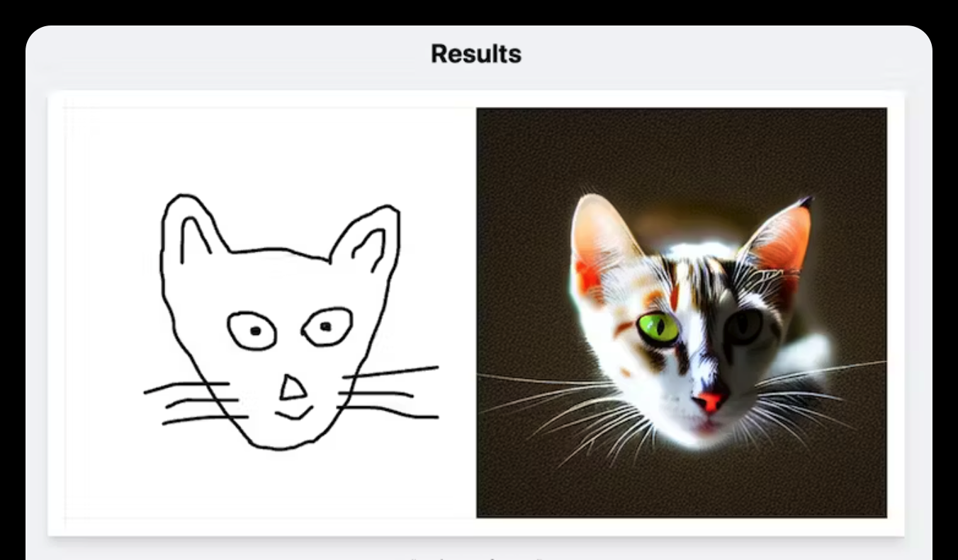Click the Results heading

(476, 54)
